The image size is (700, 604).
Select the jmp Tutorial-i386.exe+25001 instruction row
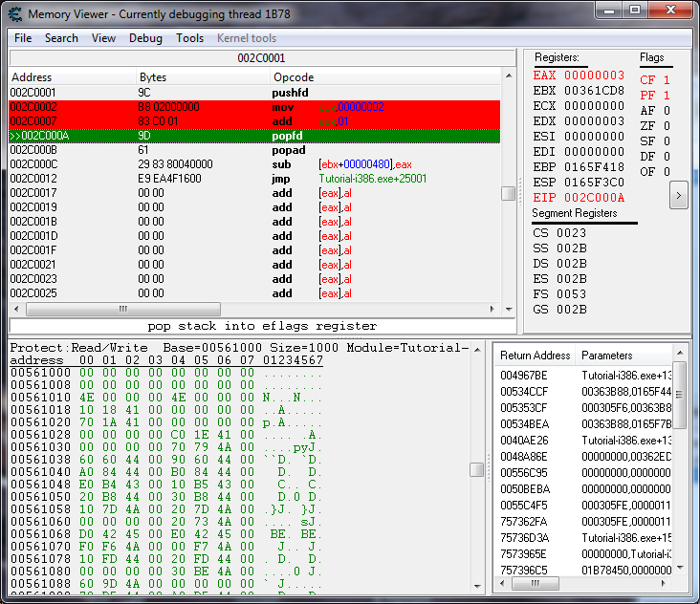click(x=287, y=179)
